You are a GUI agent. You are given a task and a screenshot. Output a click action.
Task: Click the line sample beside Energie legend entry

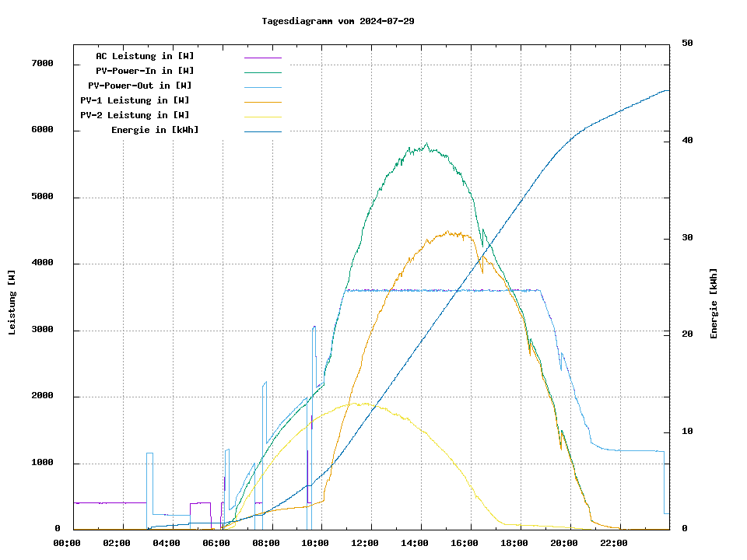pos(262,131)
